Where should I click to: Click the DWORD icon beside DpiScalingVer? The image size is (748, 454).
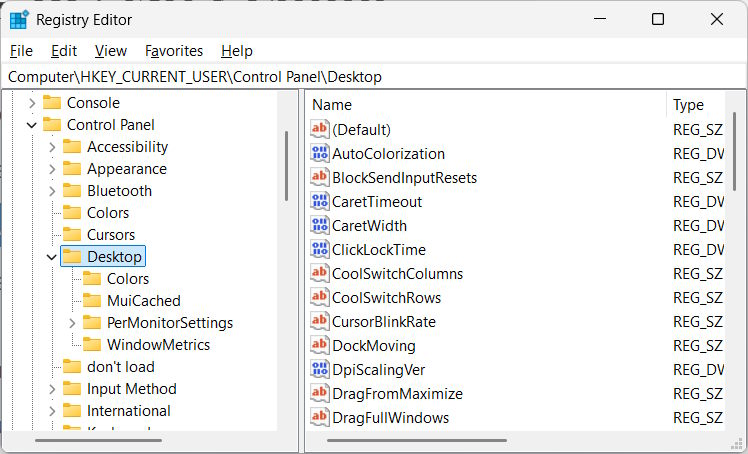tap(320, 369)
